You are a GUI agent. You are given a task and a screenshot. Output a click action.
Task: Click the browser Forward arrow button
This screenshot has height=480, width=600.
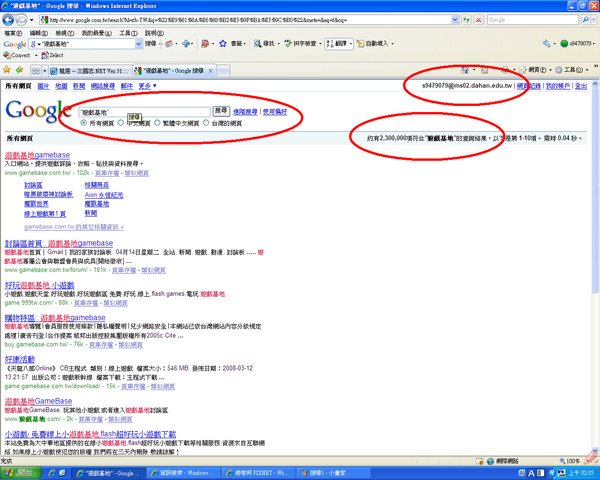(21, 20)
